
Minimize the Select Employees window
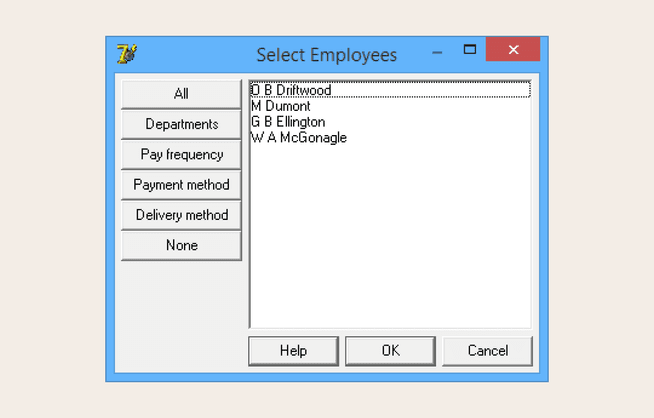click(437, 50)
